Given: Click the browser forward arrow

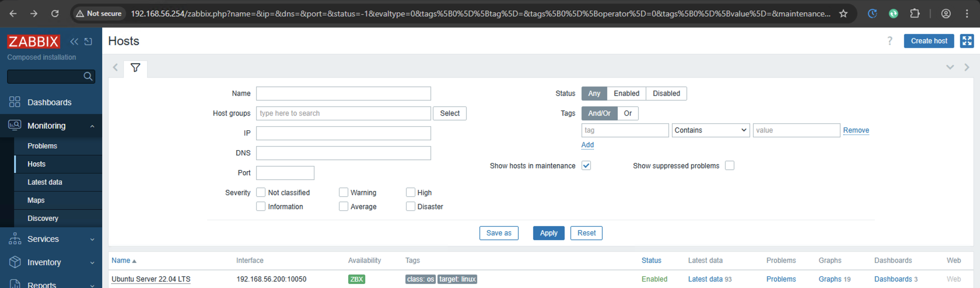Looking at the screenshot, I should (x=34, y=13).
